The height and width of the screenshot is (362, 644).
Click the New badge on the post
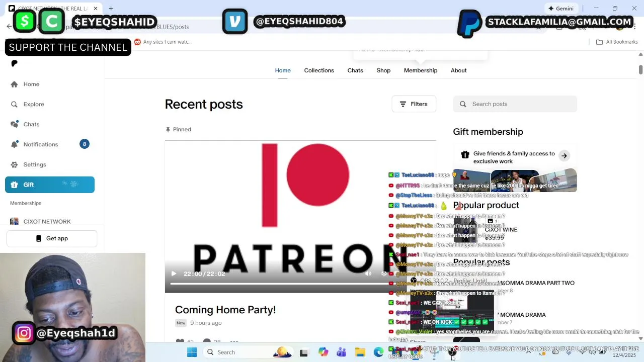pyautogui.click(x=181, y=323)
